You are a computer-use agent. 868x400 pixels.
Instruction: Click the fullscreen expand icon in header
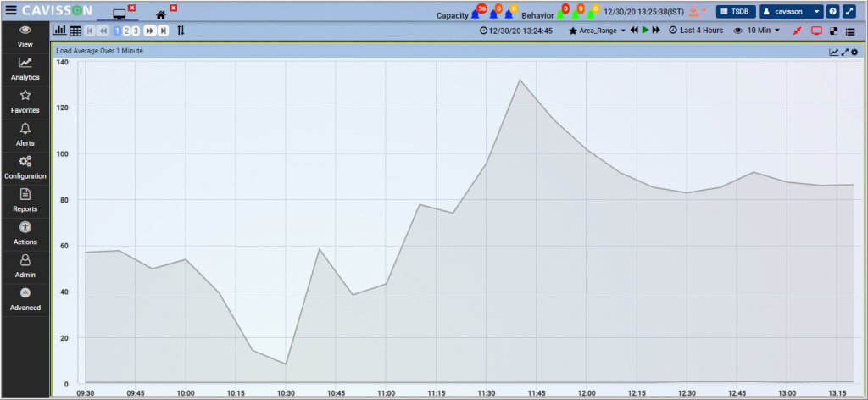(849, 12)
